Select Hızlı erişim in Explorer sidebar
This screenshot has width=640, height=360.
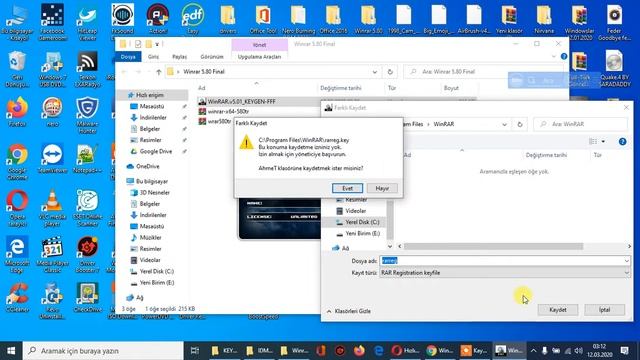tap(149, 95)
